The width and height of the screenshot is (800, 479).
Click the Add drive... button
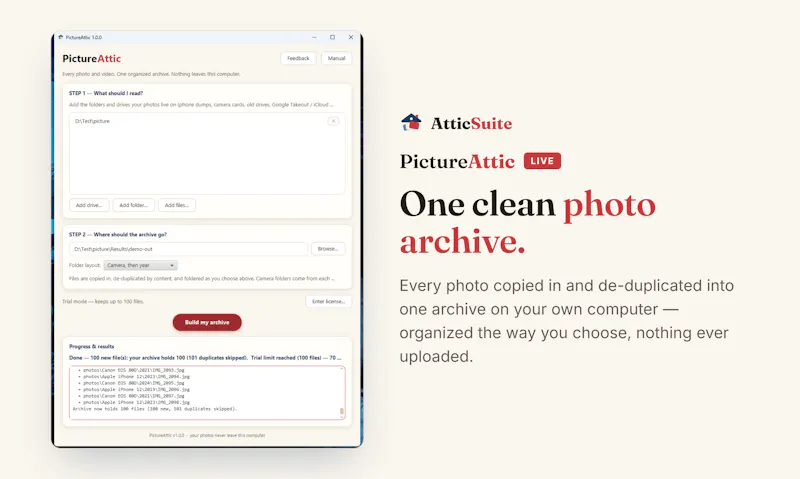pyautogui.click(x=89, y=205)
